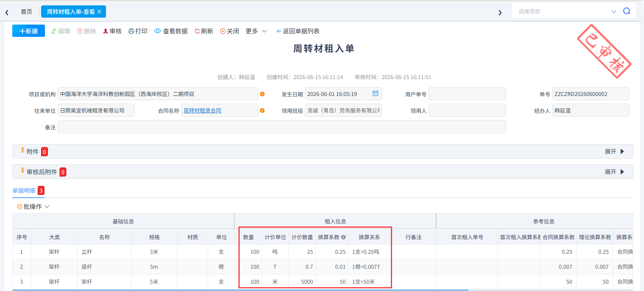The image size is (644, 291).
Task: Click the info icon beside 项目或机构 field
Action: (262, 94)
